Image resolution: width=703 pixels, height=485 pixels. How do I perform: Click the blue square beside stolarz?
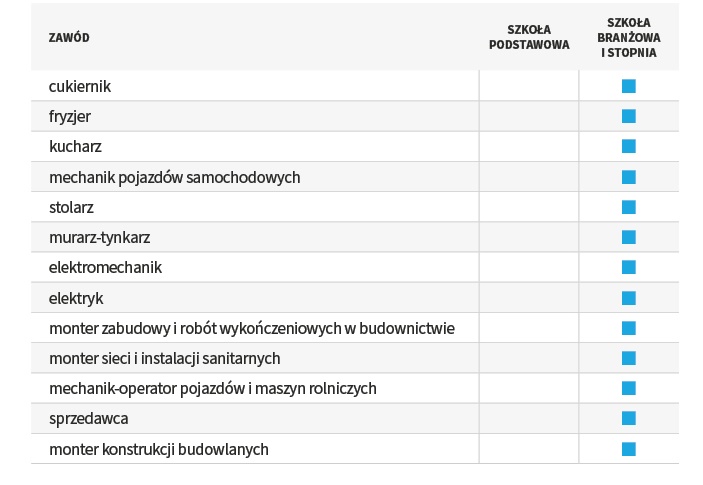click(629, 207)
